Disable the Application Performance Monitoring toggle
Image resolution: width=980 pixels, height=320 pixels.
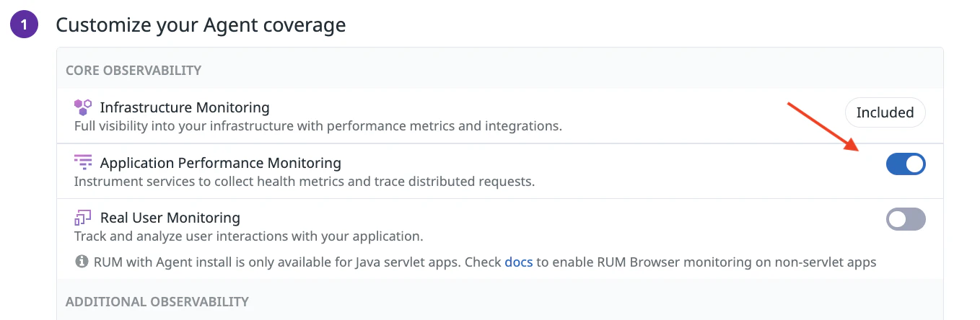point(905,164)
